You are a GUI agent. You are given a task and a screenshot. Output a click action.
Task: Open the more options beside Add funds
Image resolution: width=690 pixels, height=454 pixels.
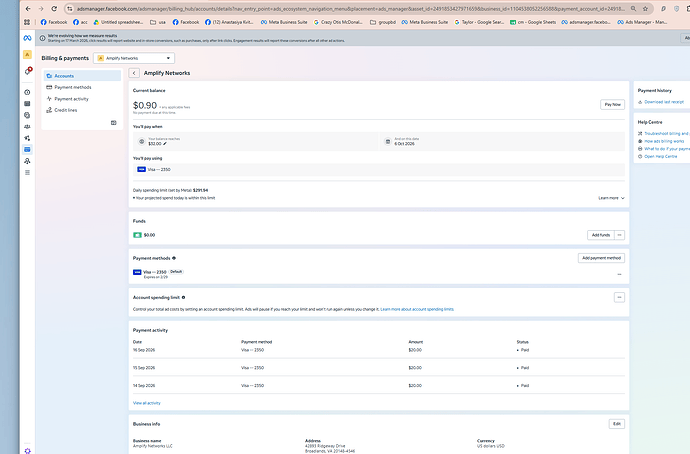point(620,235)
